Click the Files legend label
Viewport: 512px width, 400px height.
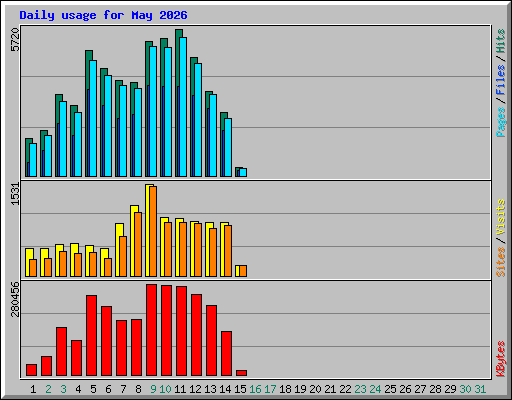point(501,80)
